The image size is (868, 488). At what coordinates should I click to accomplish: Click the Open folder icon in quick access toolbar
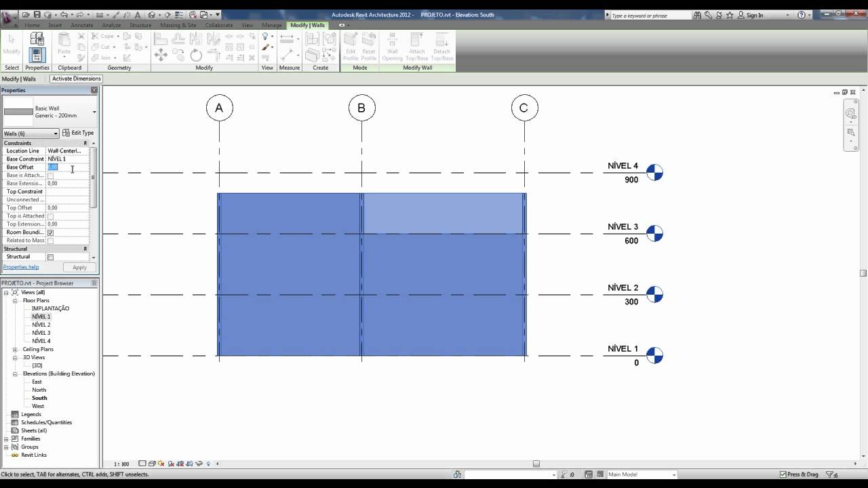point(26,14)
